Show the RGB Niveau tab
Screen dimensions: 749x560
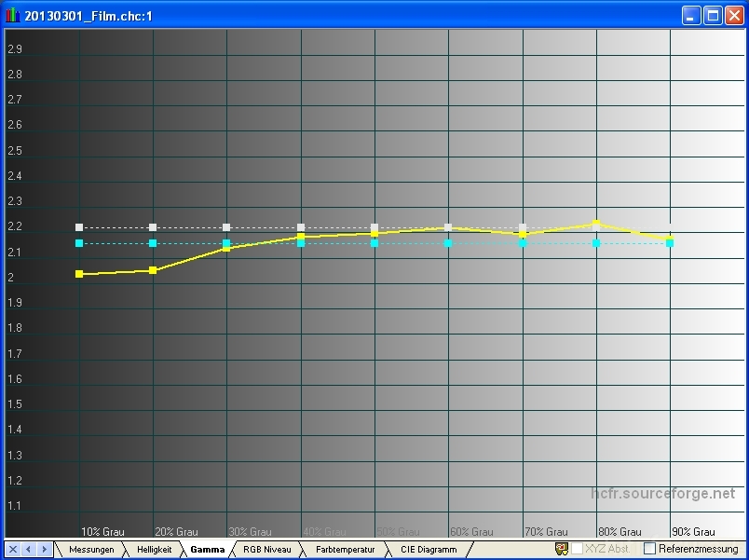pos(267,550)
